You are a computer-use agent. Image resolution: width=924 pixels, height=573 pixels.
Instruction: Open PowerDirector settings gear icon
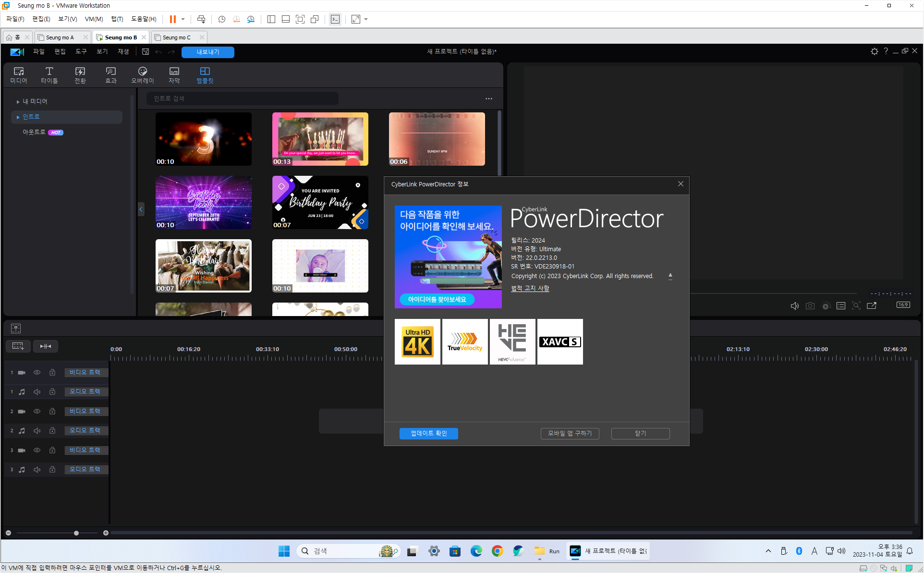pyautogui.click(x=874, y=51)
